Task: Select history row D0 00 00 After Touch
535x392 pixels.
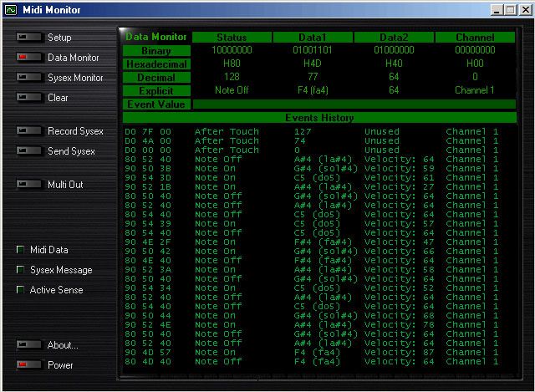Action: tap(312, 150)
